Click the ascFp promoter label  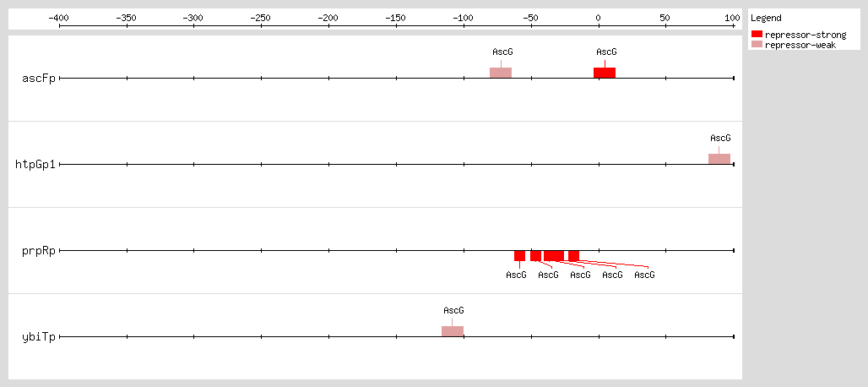(39, 79)
